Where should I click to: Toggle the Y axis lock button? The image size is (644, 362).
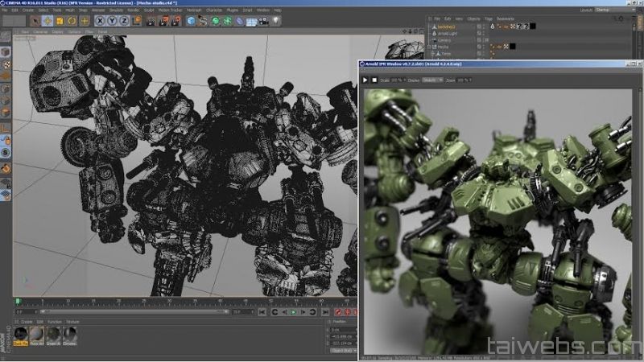[111, 20]
